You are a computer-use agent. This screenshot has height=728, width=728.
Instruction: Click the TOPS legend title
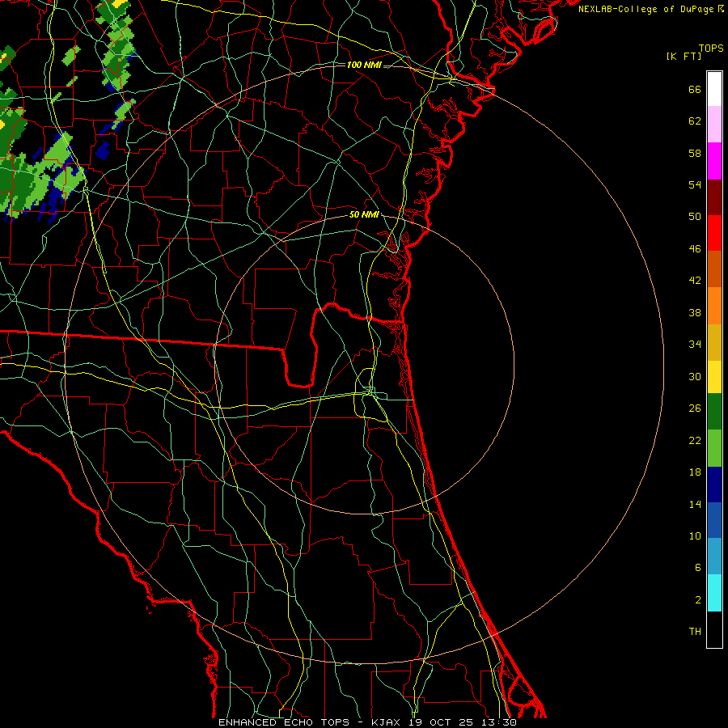point(711,49)
